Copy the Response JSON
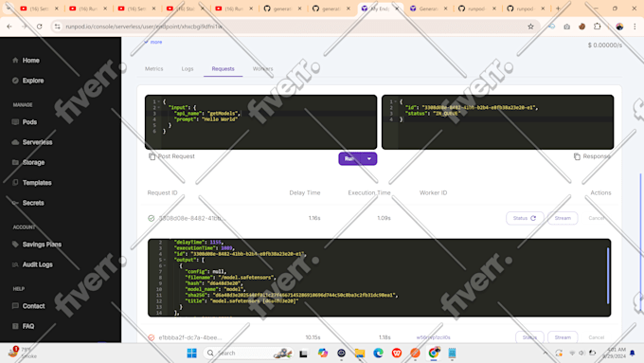This screenshot has width=644, height=363. point(577,156)
